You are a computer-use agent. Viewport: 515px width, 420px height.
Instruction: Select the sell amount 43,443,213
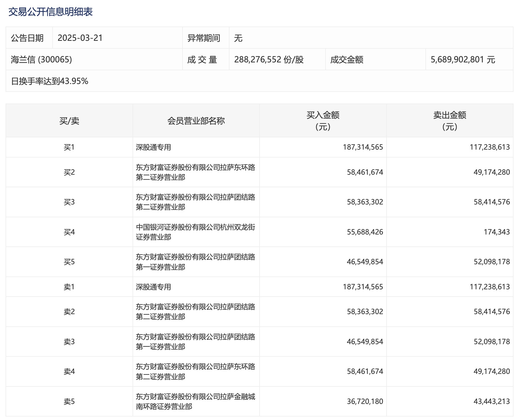coord(492,402)
